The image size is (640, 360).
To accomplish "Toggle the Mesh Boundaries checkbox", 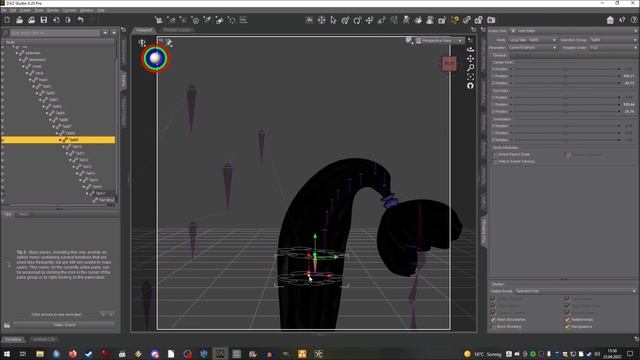I will 493,320.
